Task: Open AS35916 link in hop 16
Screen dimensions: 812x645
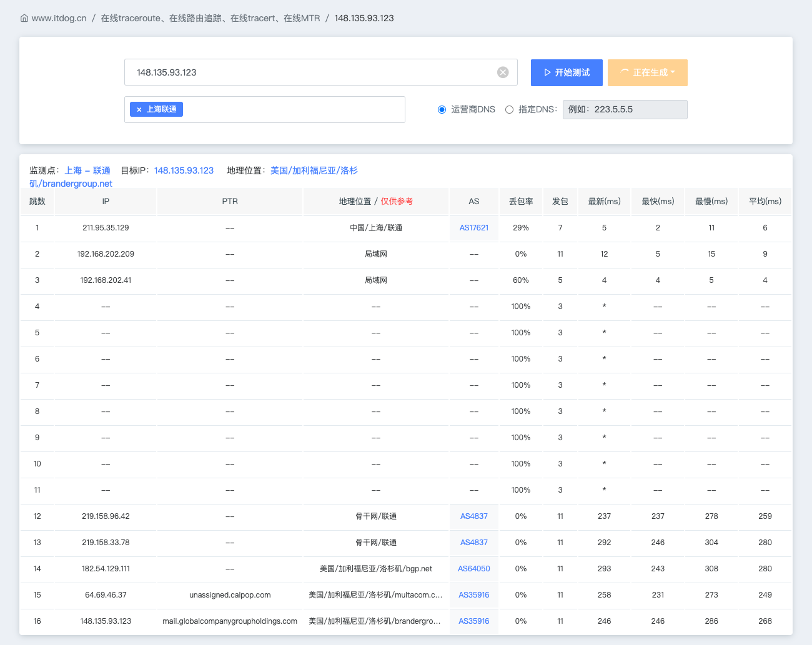Action: pos(474,621)
